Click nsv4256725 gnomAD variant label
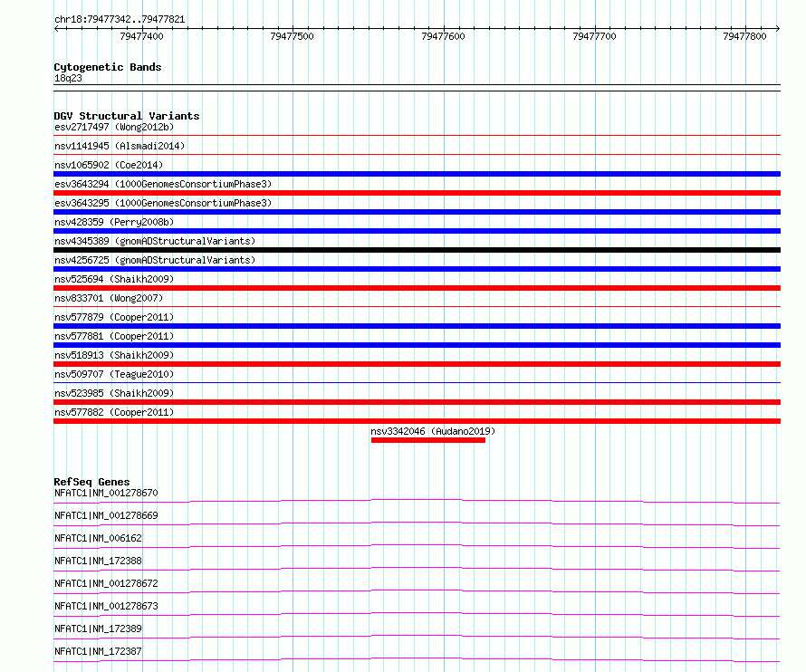This screenshot has width=806, height=672. 155,260
